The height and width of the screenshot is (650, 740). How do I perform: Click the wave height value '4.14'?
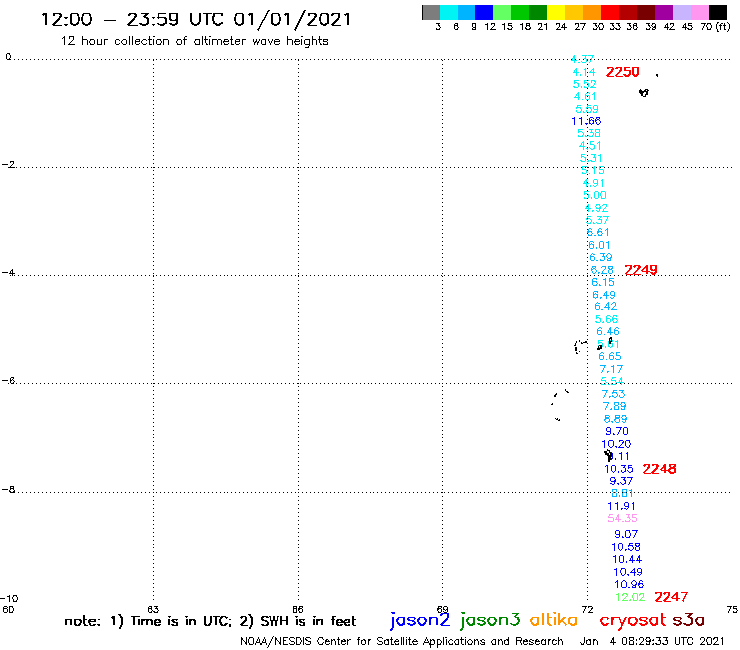pos(584,72)
